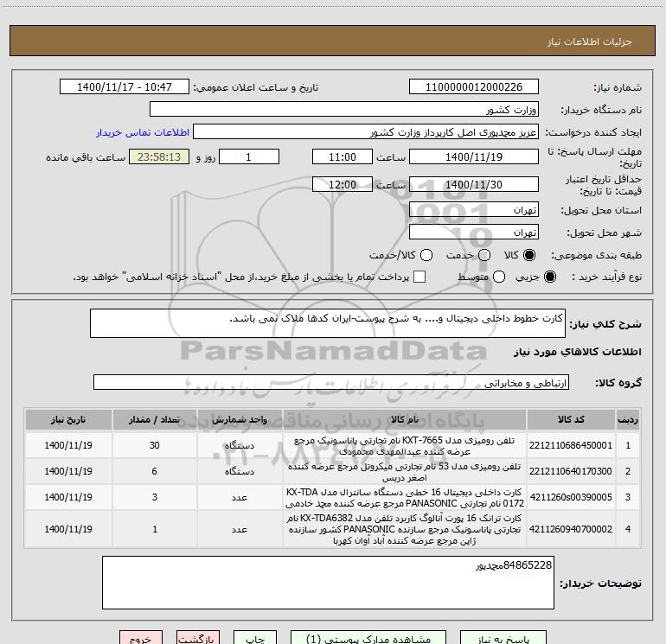Click the requester field عزیز مجدپوری اصل

tap(366, 131)
